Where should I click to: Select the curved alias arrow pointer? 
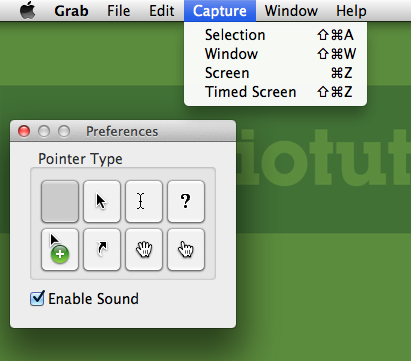click(x=102, y=249)
